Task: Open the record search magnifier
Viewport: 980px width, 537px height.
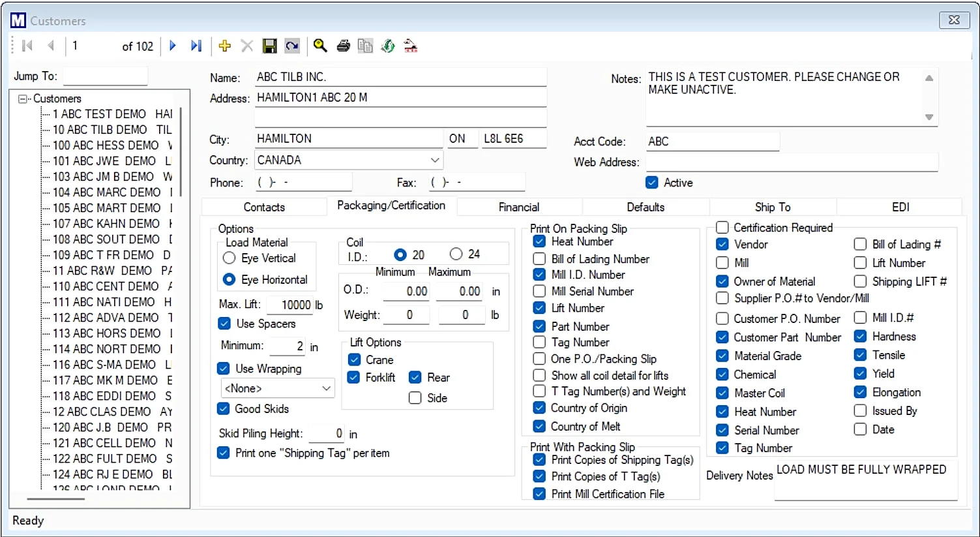Action: tap(319, 46)
